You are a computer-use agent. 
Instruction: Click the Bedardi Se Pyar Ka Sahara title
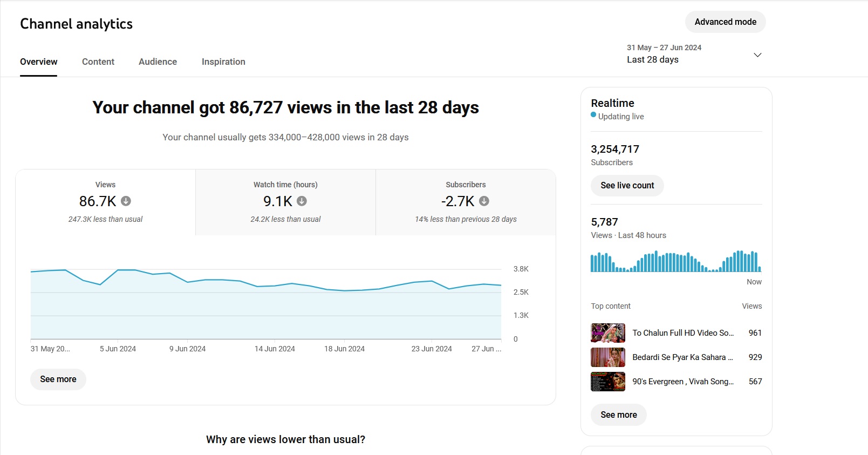[682, 357]
